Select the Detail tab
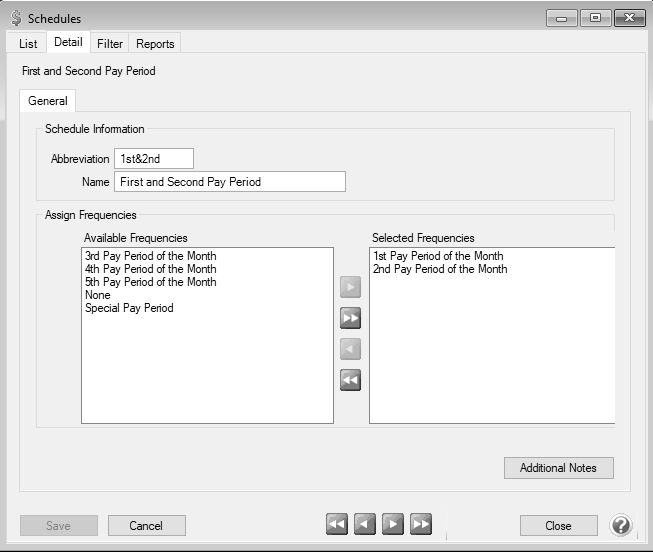This screenshot has height=552, width=653. click(x=68, y=42)
